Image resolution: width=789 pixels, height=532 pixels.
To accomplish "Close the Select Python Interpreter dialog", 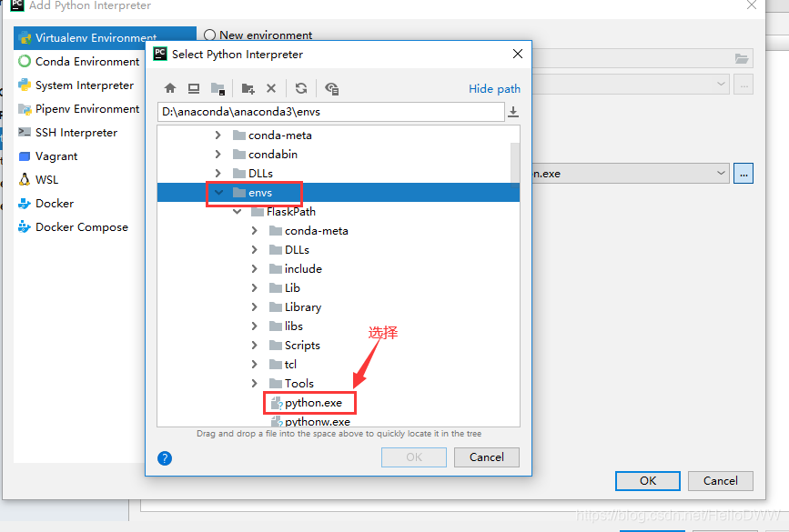I will [518, 54].
